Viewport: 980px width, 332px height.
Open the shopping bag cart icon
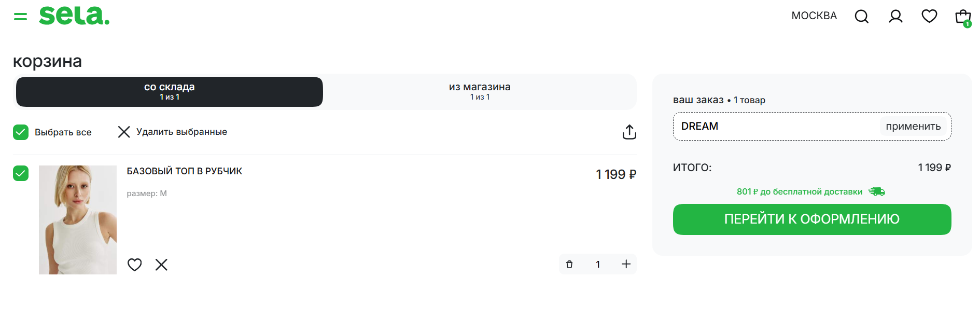(x=962, y=17)
